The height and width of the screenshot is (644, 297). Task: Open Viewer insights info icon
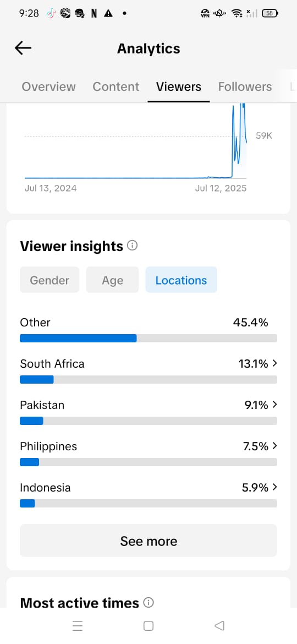[x=132, y=245]
